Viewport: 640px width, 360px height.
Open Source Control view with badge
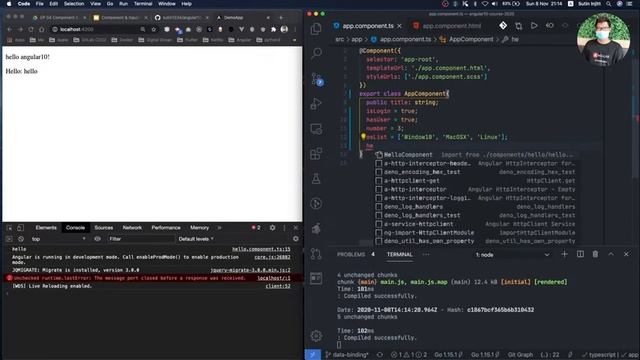[317, 79]
